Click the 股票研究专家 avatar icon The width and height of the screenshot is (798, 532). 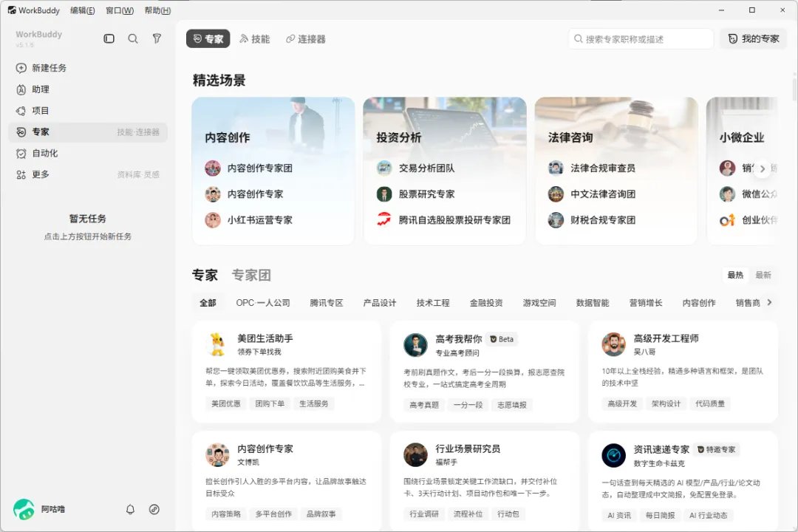point(384,194)
